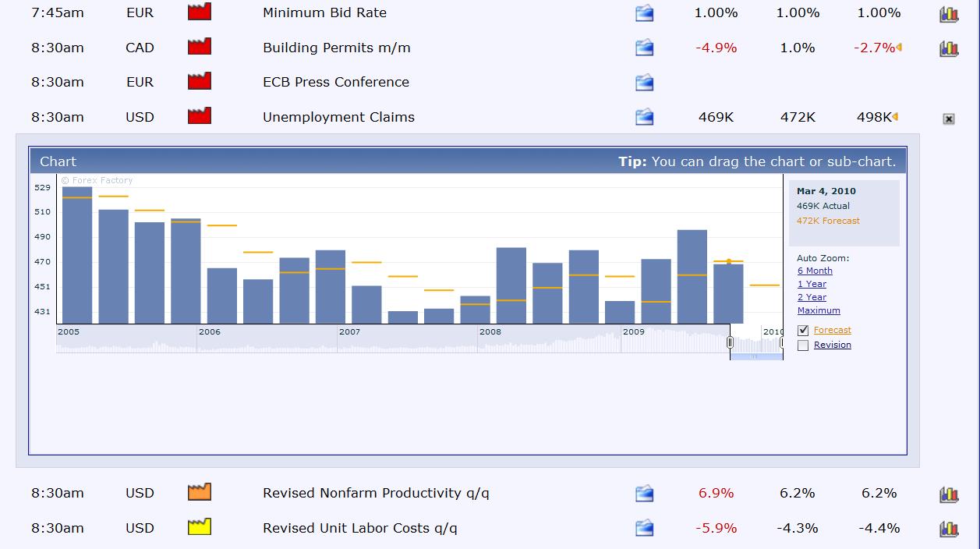The height and width of the screenshot is (549, 980).
Task: Open detail folder for Revised Unit Labor Costs
Action: coord(644,529)
